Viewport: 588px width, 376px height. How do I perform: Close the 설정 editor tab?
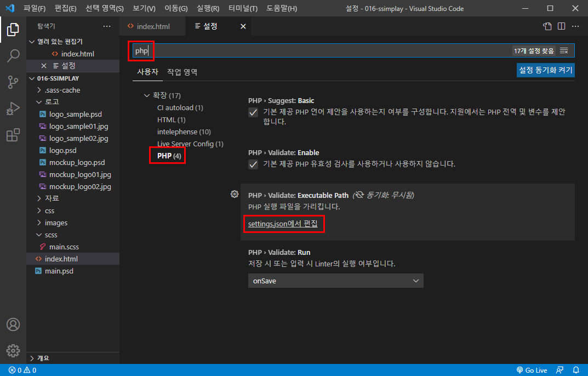click(x=243, y=26)
